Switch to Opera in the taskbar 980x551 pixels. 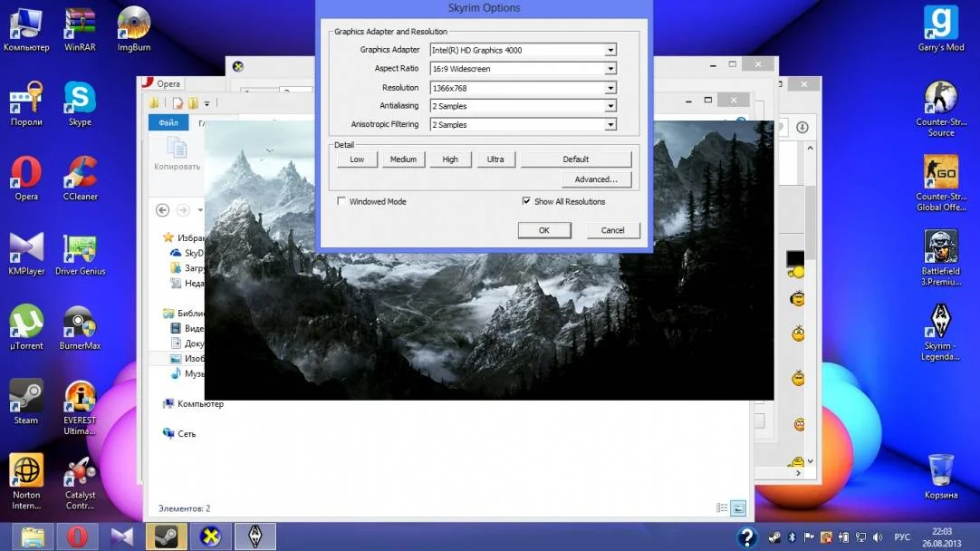(x=78, y=536)
